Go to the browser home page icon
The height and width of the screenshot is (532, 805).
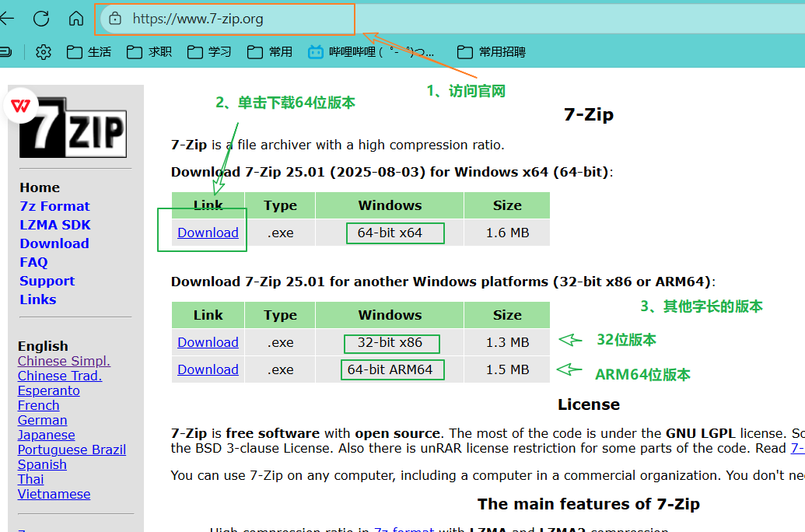[x=76, y=19]
